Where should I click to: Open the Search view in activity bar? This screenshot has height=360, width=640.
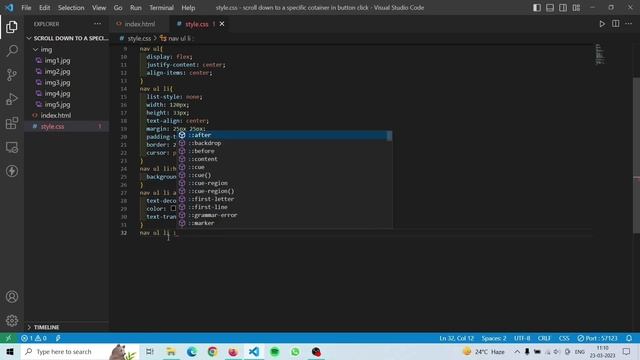click(x=12, y=51)
